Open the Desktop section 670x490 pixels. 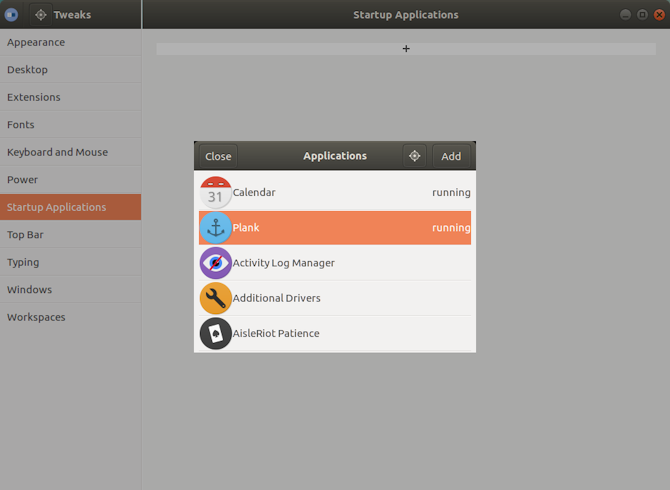pos(71,70)
